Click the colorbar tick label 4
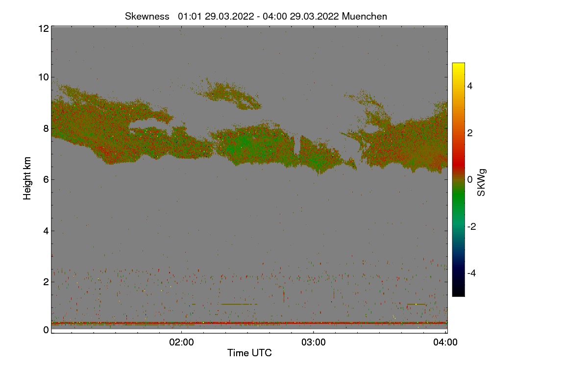 tap(470, 86)
